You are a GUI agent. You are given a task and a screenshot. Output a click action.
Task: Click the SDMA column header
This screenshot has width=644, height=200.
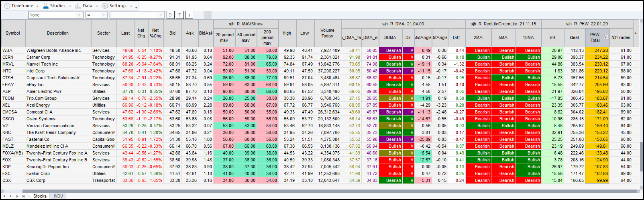click(390, 37)
